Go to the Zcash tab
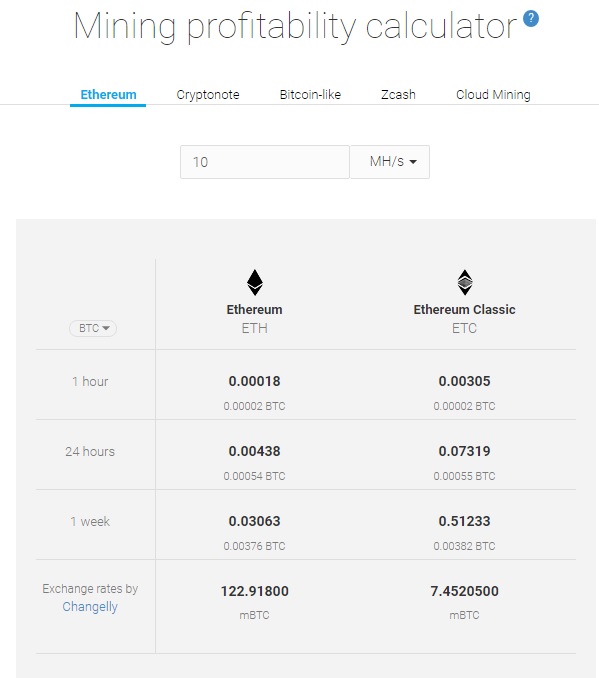Screen dimensions: 599x678 click(x=398, y=94)
